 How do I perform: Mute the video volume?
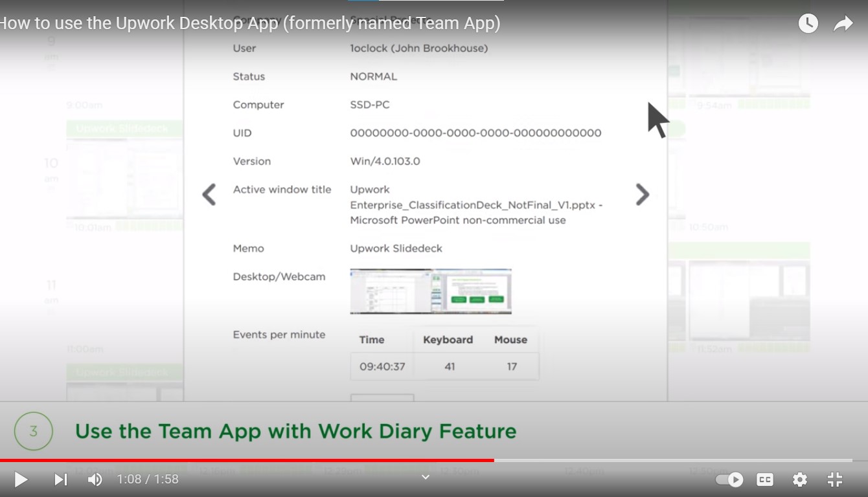point(95,480)
